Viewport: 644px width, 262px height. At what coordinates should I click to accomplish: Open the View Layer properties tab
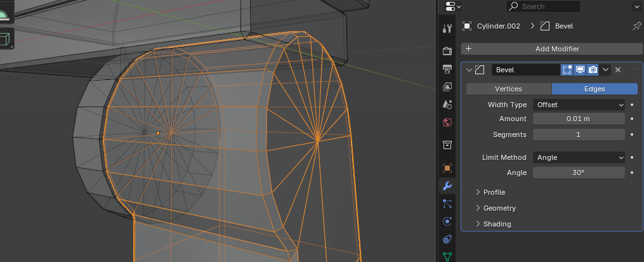click(x=447, y=87)
